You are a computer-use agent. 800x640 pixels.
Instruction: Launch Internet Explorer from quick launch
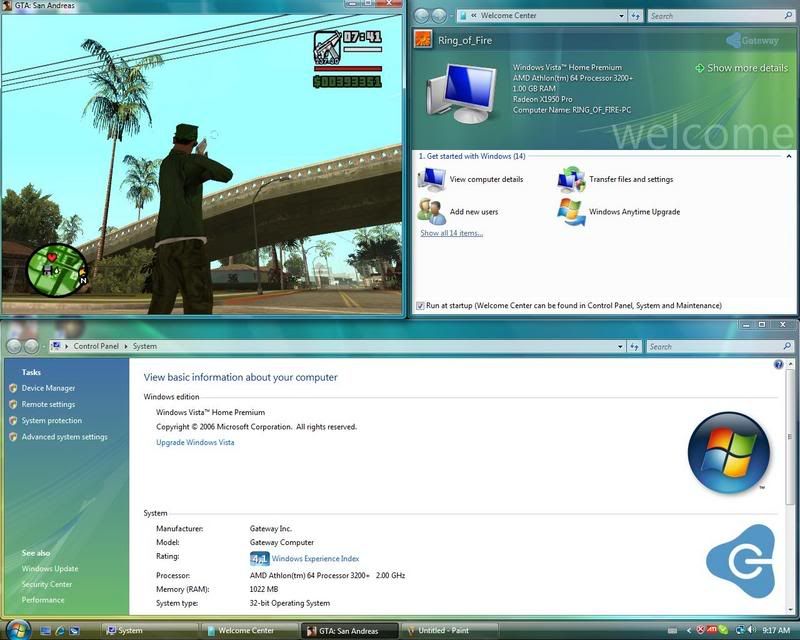click(60, 631)
